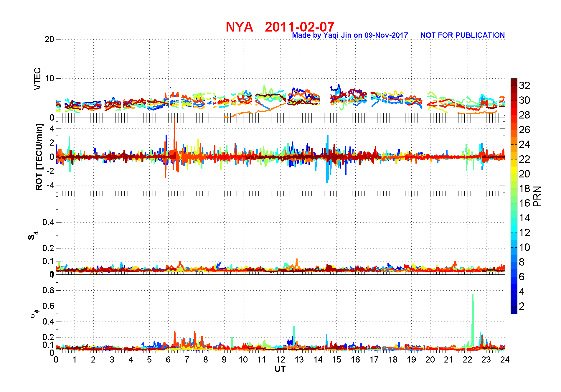561x392 pixels.
Task: Click the x-axis tick '23' UT
Action: click(486, 360)
